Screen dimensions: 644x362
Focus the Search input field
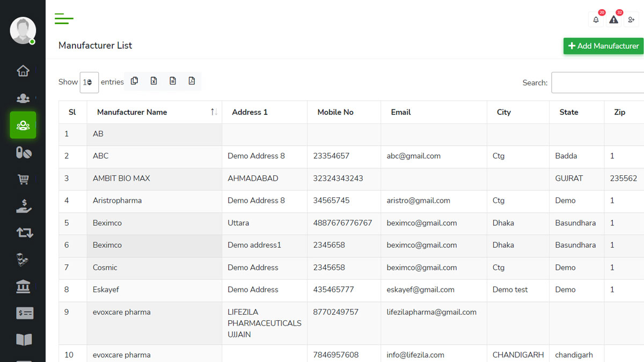(x=597, y=83)
